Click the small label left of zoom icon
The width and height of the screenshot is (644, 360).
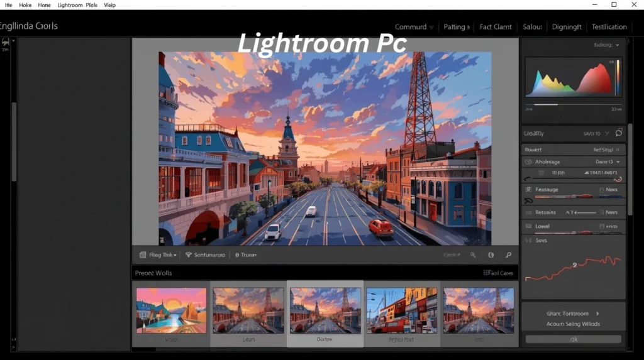[x=452, y=255]
